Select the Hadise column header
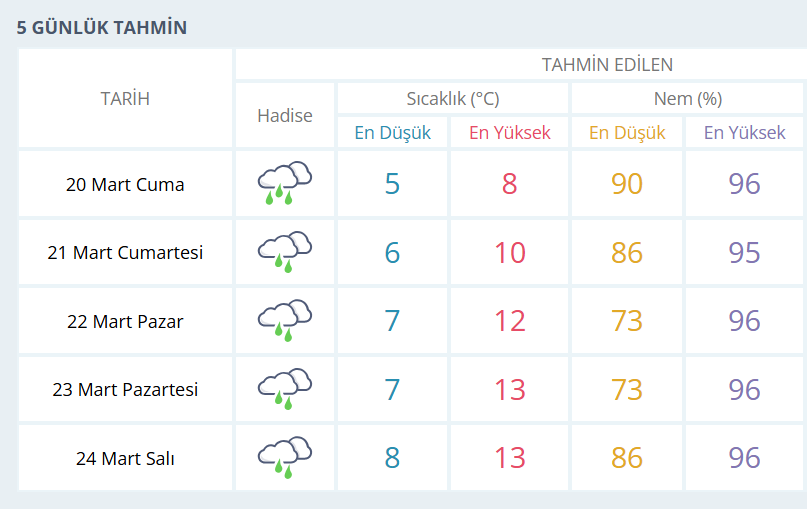This screenshot has height=509, width=807. click(x=284, y=115)
